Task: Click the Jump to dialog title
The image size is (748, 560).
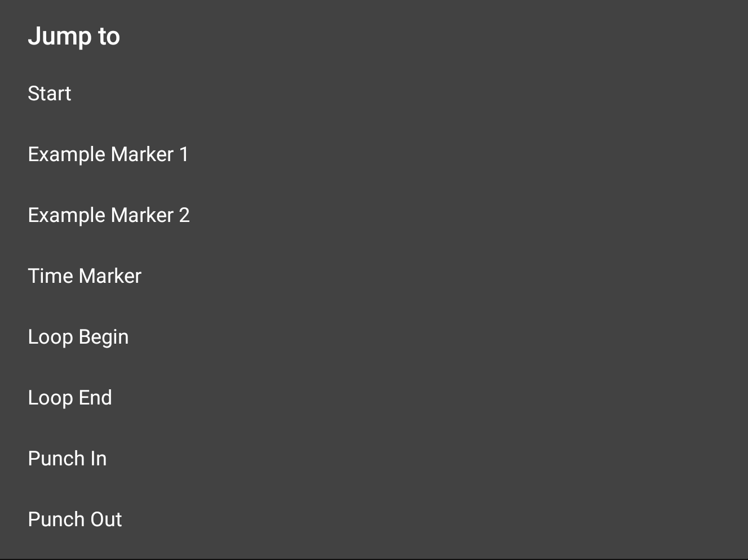Action: (74, 37)
